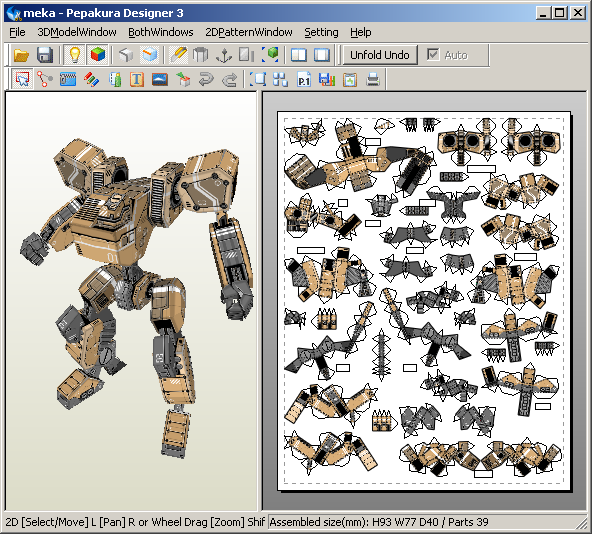Open a file with the folder icon
592x534 pixels.
tap(21, 55)
